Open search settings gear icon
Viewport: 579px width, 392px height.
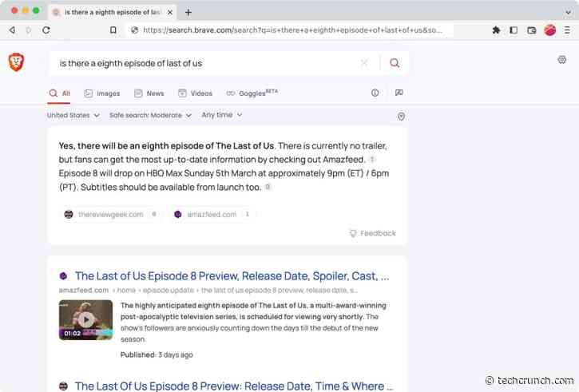click(x=562, y=60)
